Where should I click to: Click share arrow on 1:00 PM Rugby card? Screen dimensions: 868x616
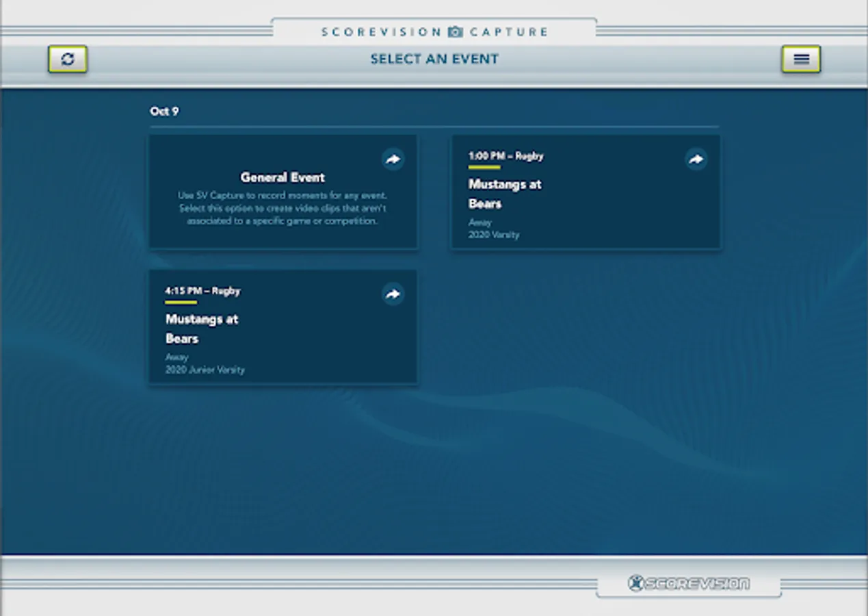(696, 159)
